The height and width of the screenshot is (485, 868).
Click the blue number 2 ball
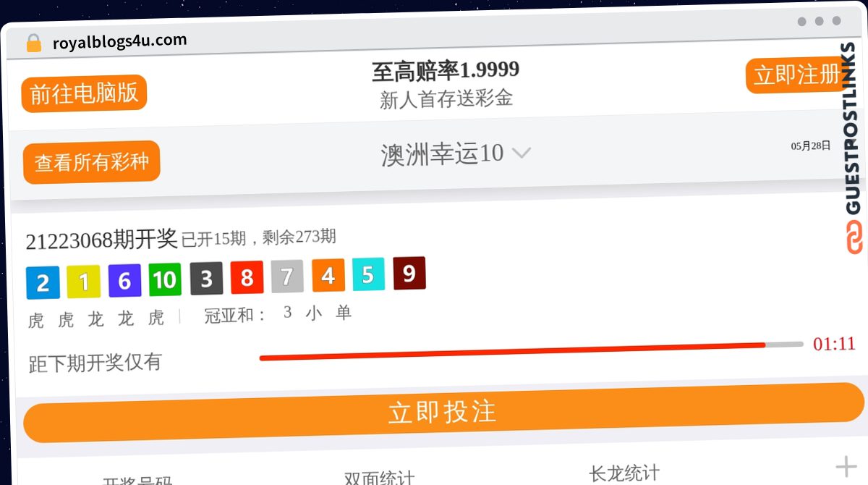click(43, 282)
